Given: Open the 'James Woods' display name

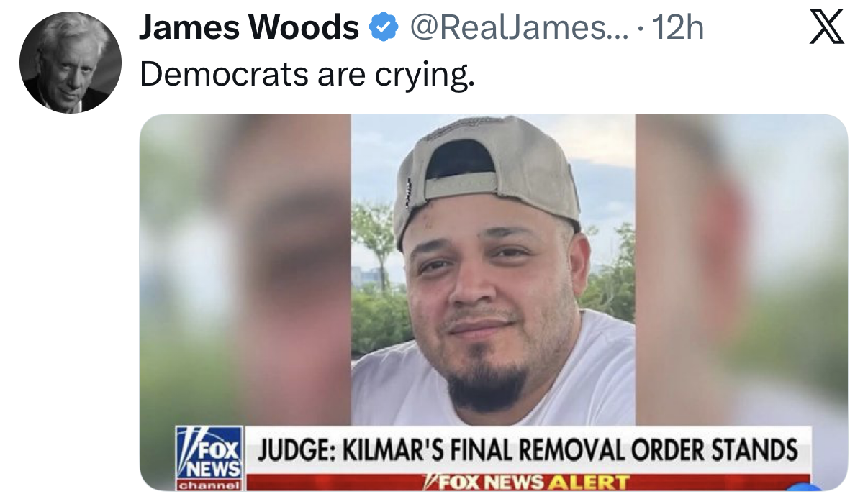Looking at the screenshot, I should 249,28.
